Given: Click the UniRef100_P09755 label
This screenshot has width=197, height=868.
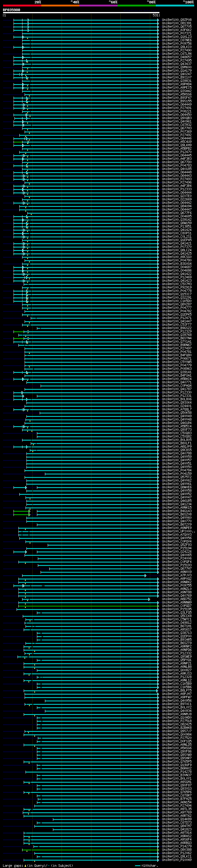Looking at the screenshot, I should (177, 586).
